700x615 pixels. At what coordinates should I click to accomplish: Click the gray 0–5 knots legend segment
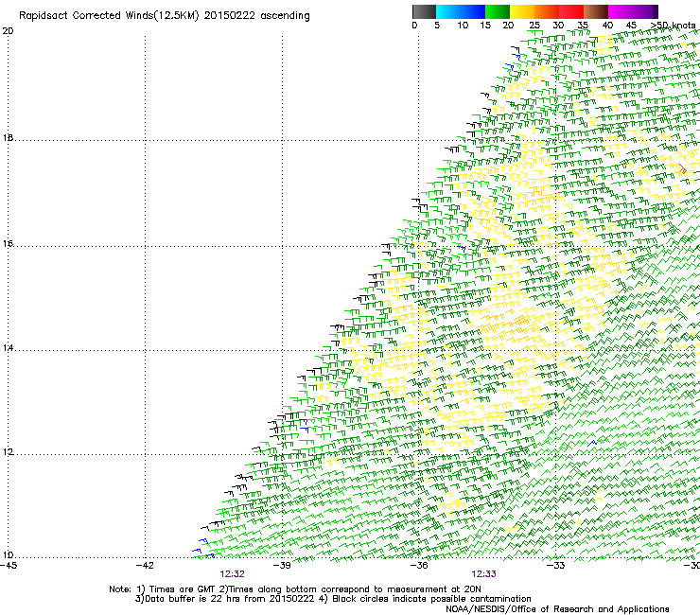(x=424, y=11)
